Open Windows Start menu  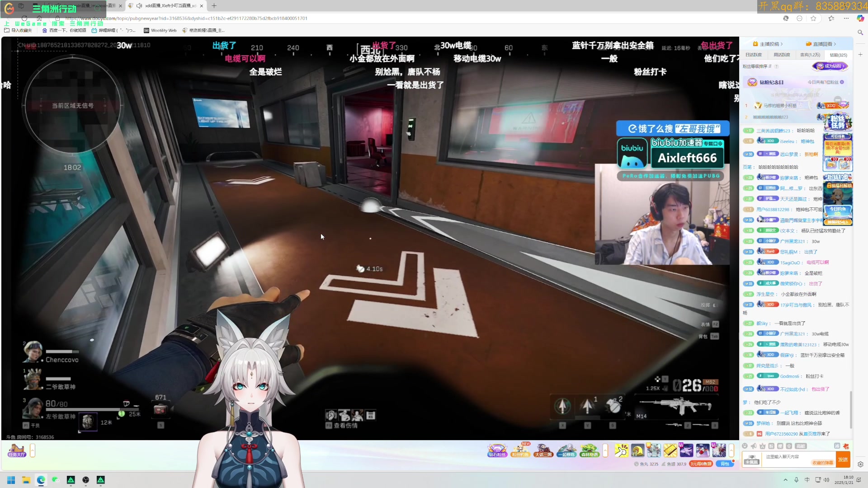click(11, 480)
